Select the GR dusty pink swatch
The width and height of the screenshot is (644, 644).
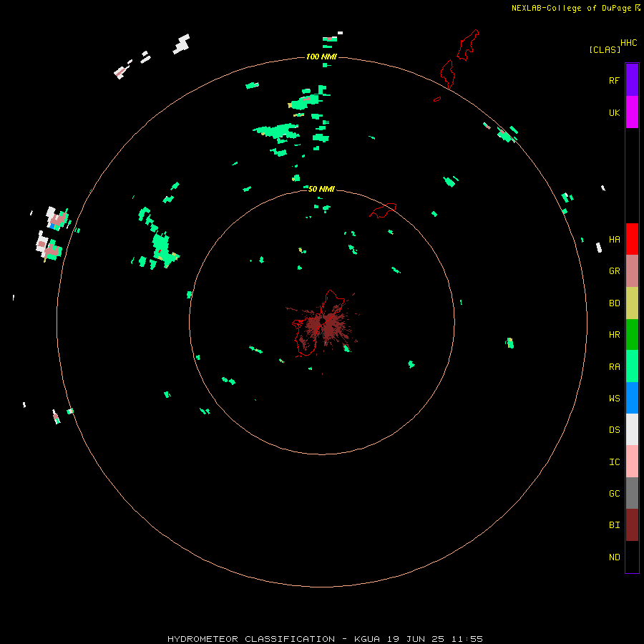tap(632, 271)
